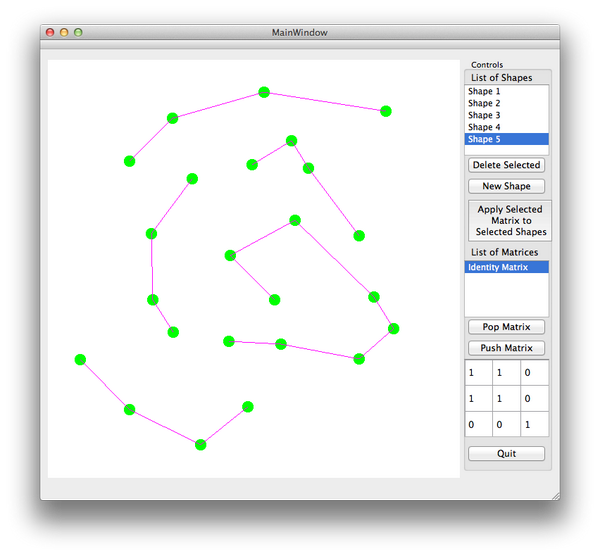
Task: Select highlighted Shape 5 in the list
Action: (506, 139)
